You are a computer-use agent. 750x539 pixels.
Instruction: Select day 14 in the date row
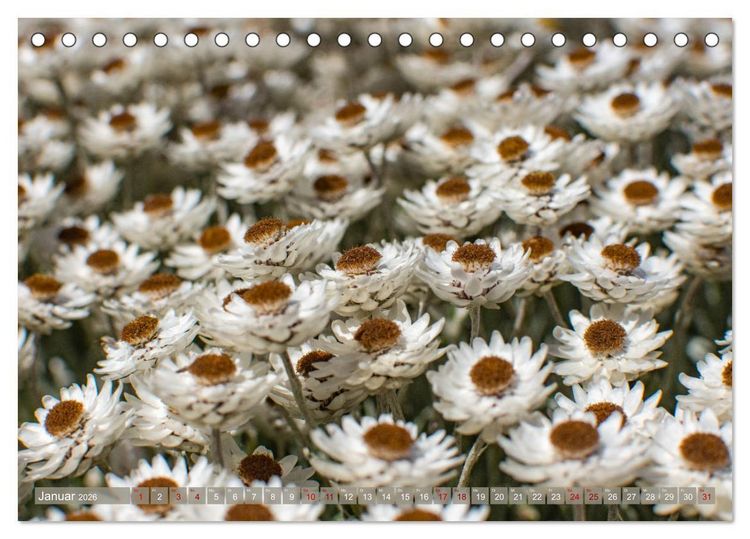[386, 496]
